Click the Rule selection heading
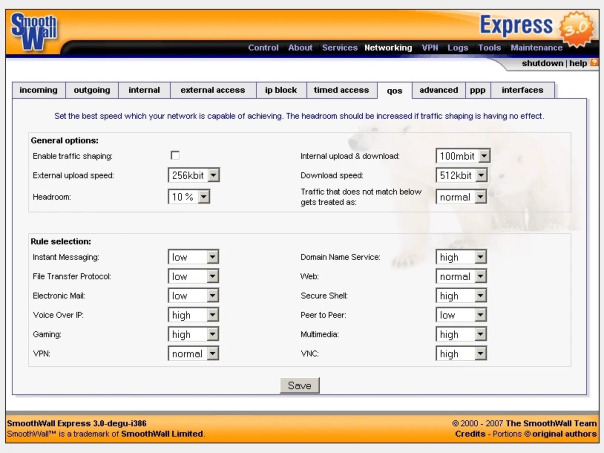Screen dimensions: 604x453 61,242
